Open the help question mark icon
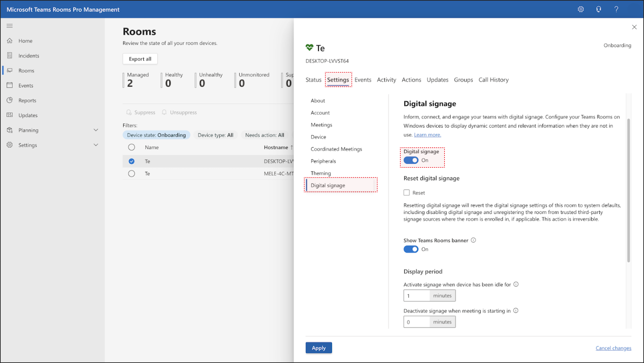Image resolution: width=644 pixels, height=363 pixels. coord(616,9)
